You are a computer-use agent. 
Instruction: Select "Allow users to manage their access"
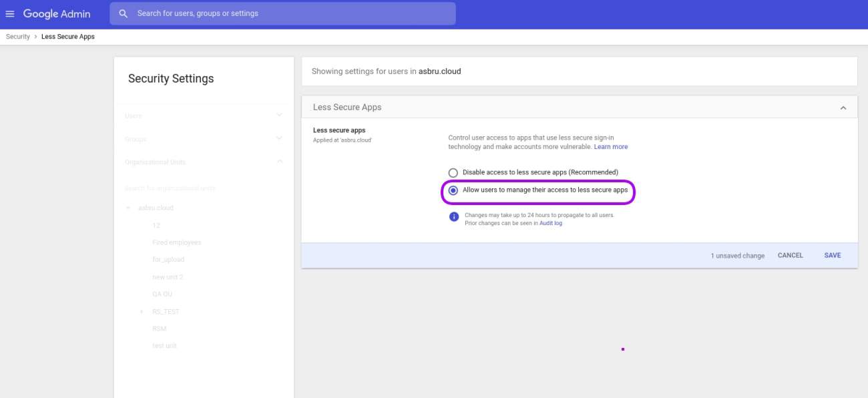[x=453, y=191]
